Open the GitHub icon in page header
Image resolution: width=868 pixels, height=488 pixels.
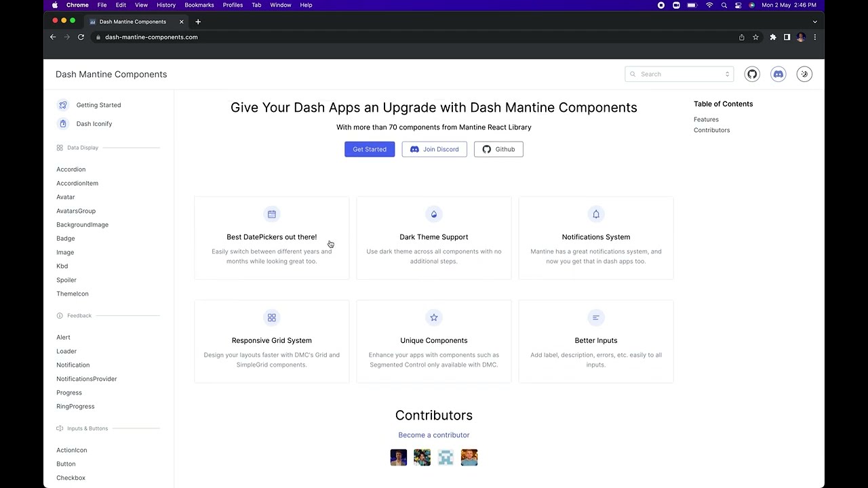(x=752, y=75)
